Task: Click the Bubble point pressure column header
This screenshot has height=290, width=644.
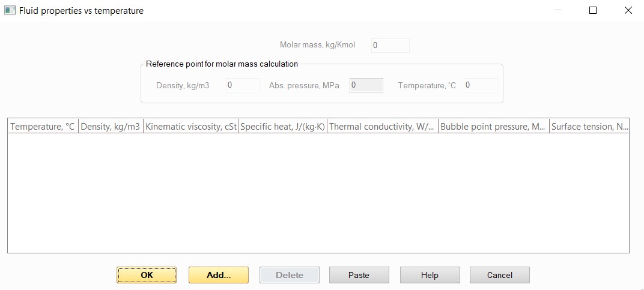Action: [493, 127]
